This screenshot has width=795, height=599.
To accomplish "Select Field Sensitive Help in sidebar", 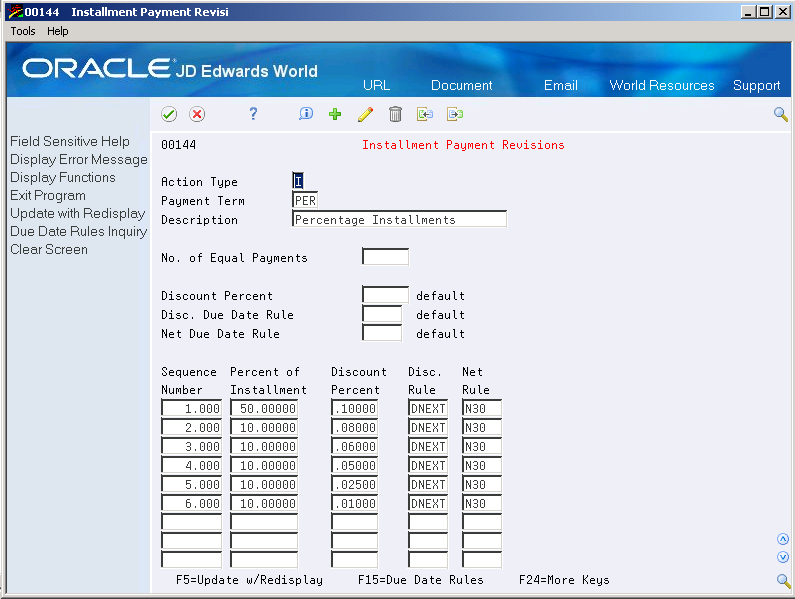I will click(x=70, y=142).
